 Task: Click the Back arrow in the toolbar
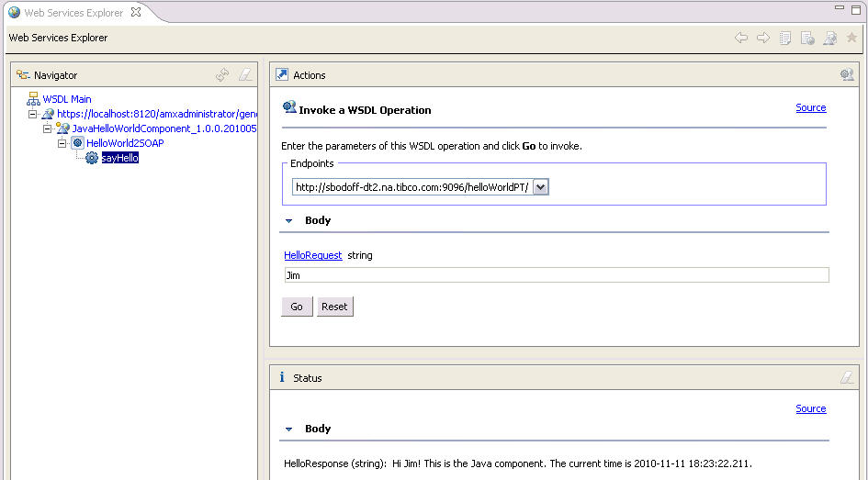741,38
